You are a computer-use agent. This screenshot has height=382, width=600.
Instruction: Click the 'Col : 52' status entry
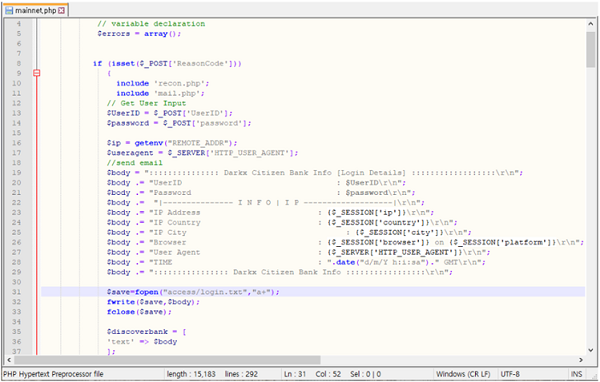click(328, 374)
